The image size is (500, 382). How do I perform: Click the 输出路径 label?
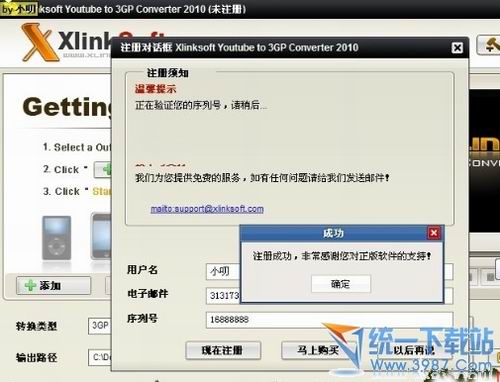37,358
